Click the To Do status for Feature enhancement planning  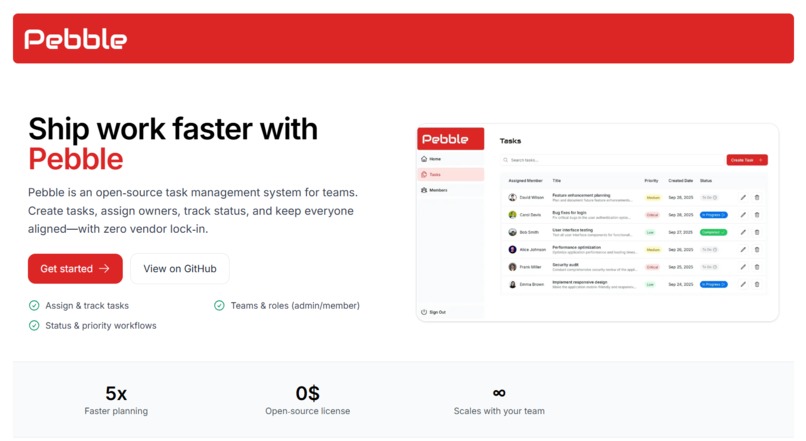709,197
